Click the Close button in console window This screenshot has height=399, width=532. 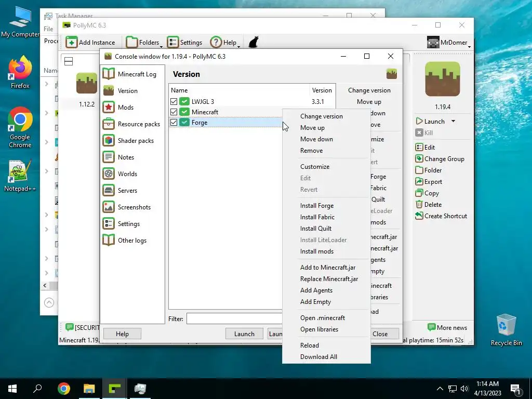[x=384, y=334]
